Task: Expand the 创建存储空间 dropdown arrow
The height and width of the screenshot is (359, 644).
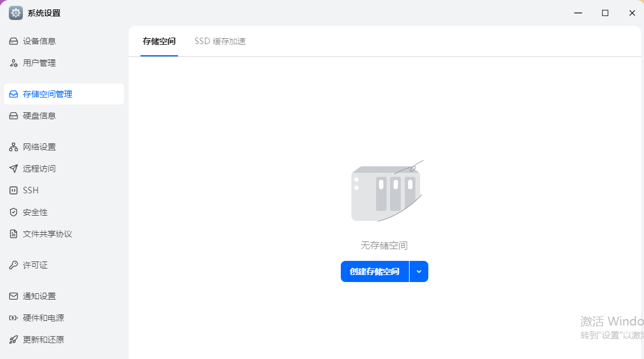Action: [x=419, y=271]
